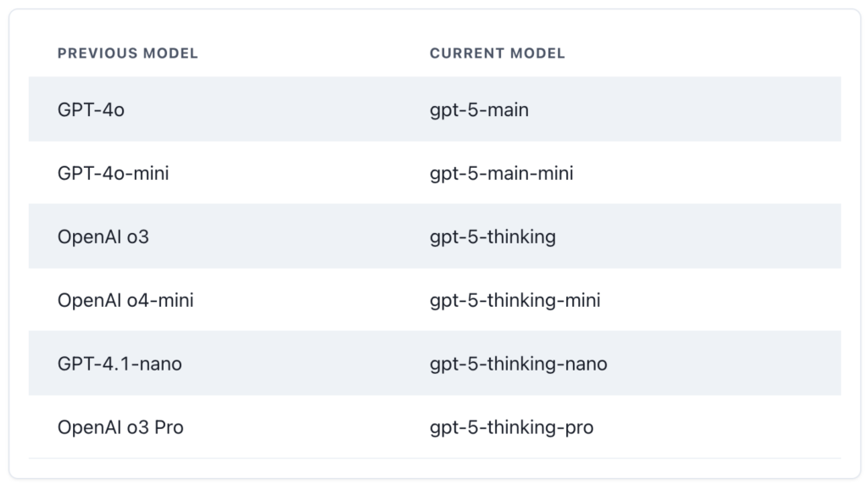The height and width of the screenshot is (490, 868).
Task: Click the gpt-5-main-mini current model entry
Action: pos(501,173)
